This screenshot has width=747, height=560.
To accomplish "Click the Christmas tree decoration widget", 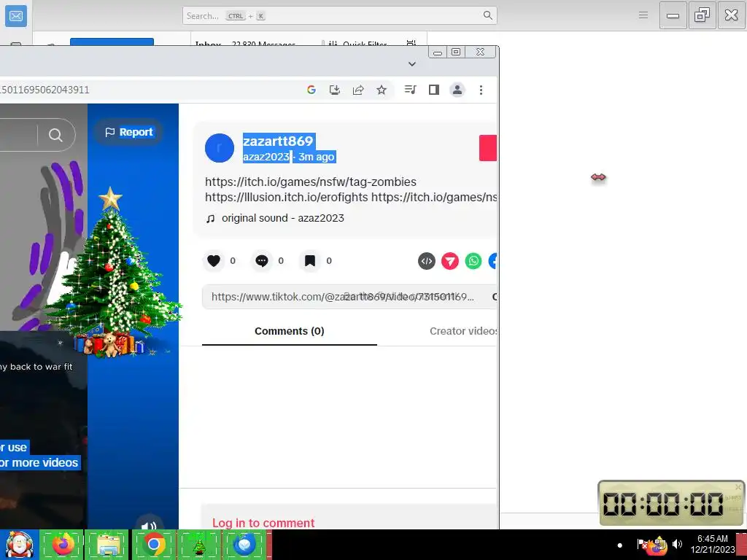I will click(112, 273).
